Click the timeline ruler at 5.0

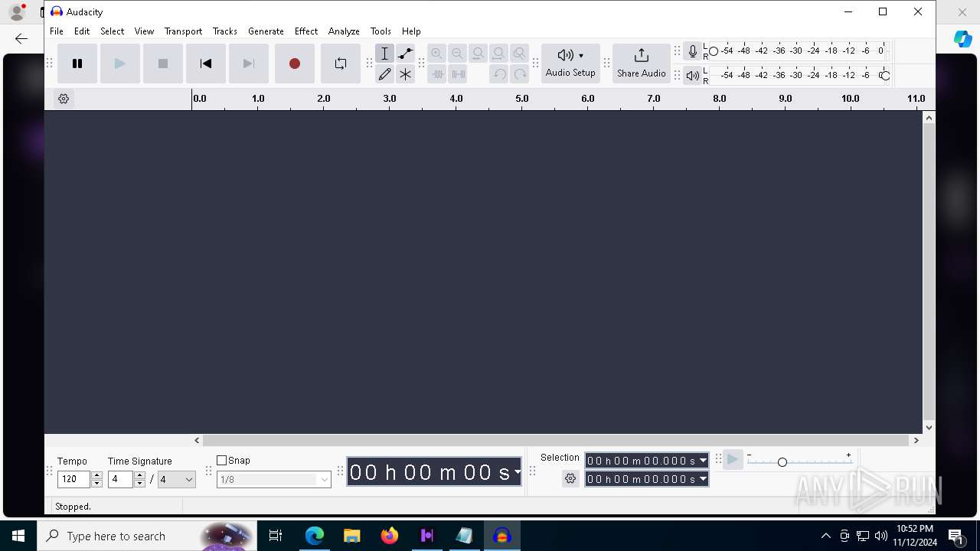522,99
